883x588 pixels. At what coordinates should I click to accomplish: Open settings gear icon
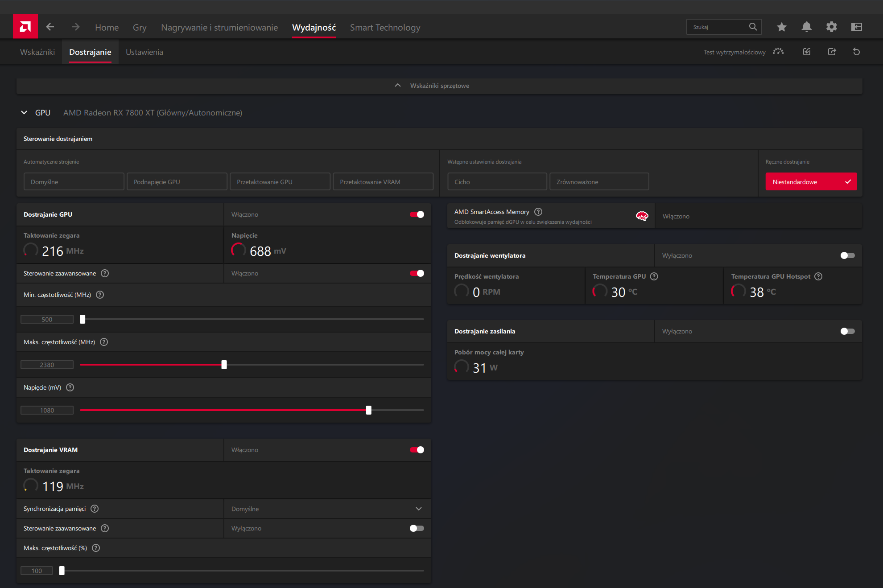pos(831,27)
